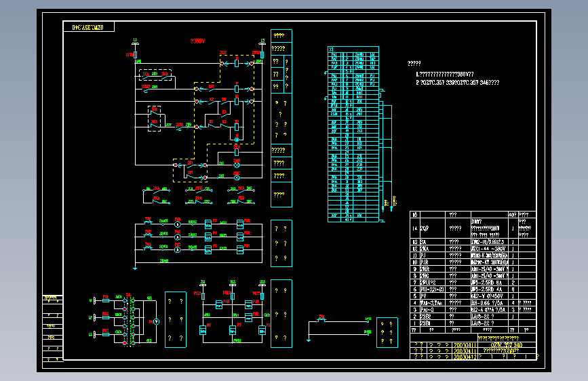Viewport: 588px width, 381px height.
Task: Click the 2HG indicator lamp symbol
Action: click(x=237, y=178)
